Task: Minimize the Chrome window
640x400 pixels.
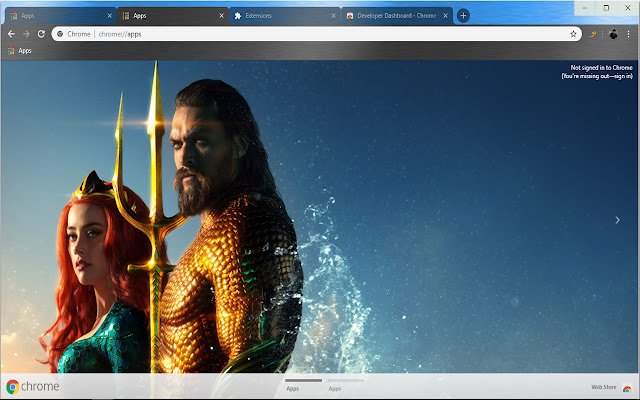Action: 585,8
